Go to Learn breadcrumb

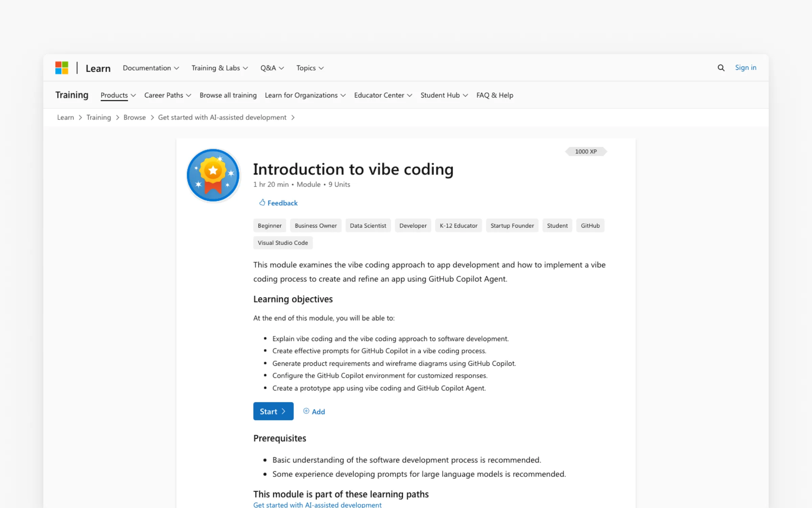tap(65, 117)
